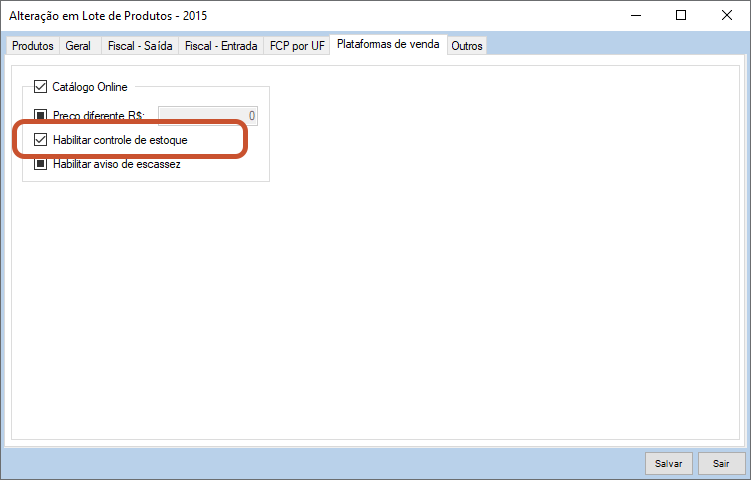Switch to the Outros tab
Screen dimensions: 751x480
tap(467, 46)
